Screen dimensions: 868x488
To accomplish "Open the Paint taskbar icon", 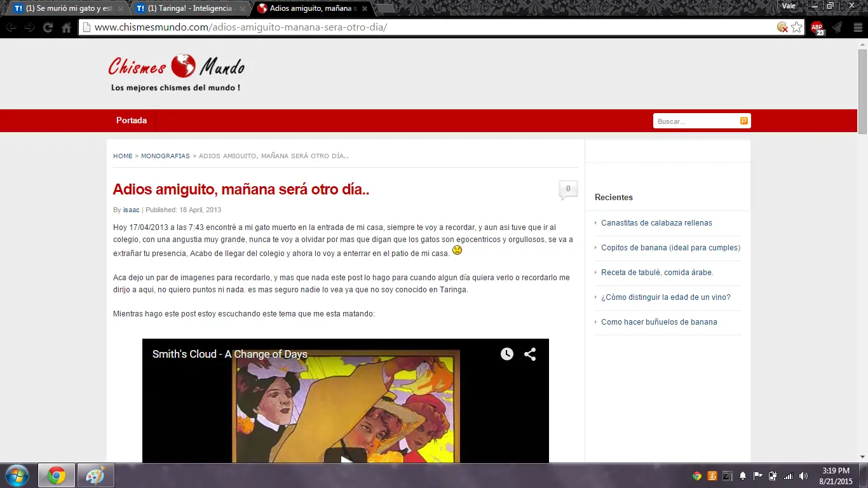I will [95, 475].
